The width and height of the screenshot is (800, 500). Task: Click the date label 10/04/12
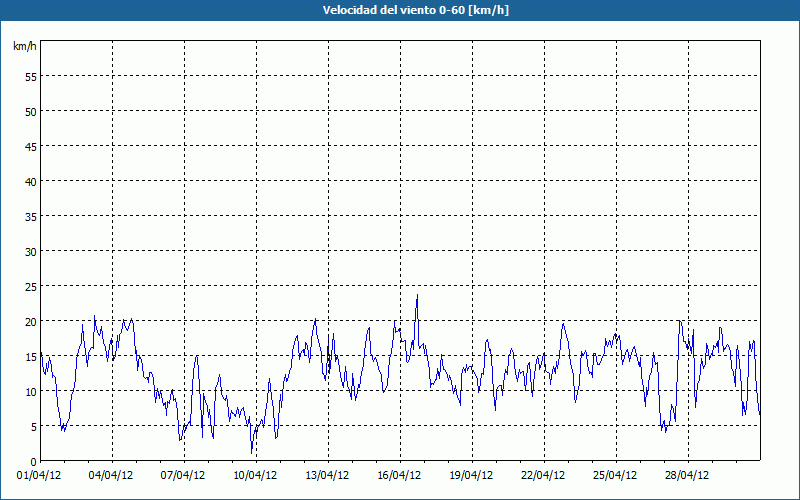(255, 476)
